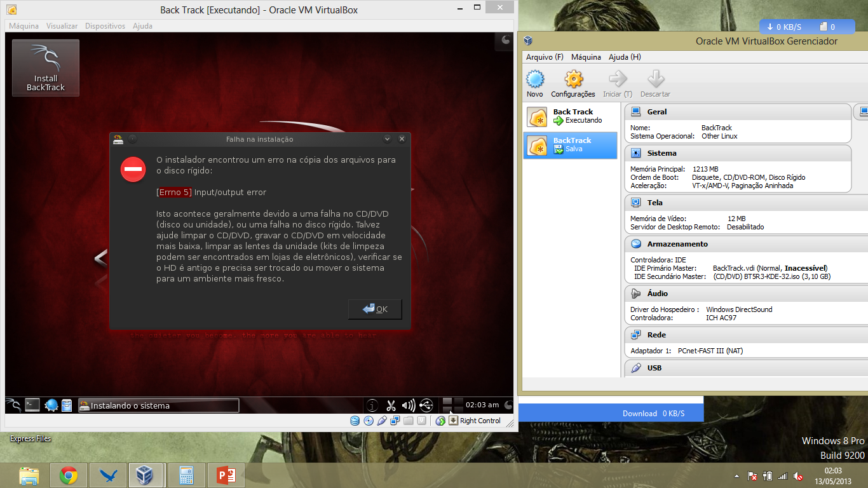Click the BackTrack.vdi storage entry

coord(770,268)
